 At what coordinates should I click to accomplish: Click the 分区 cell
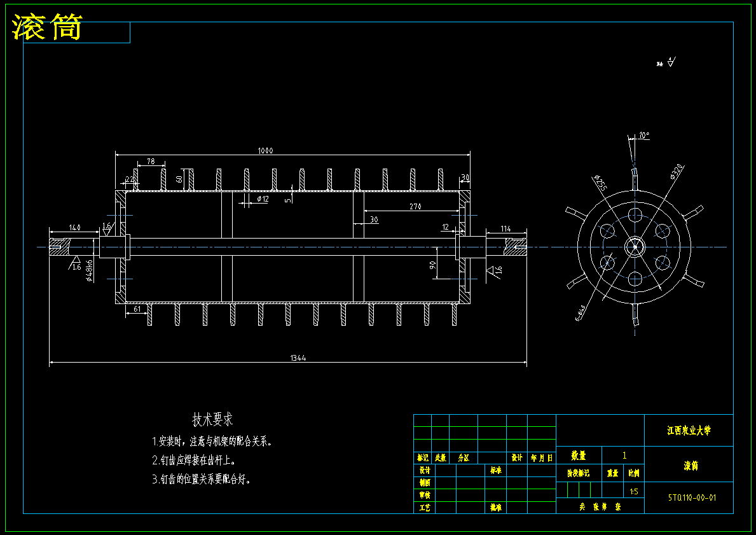(x=464, y=458)
